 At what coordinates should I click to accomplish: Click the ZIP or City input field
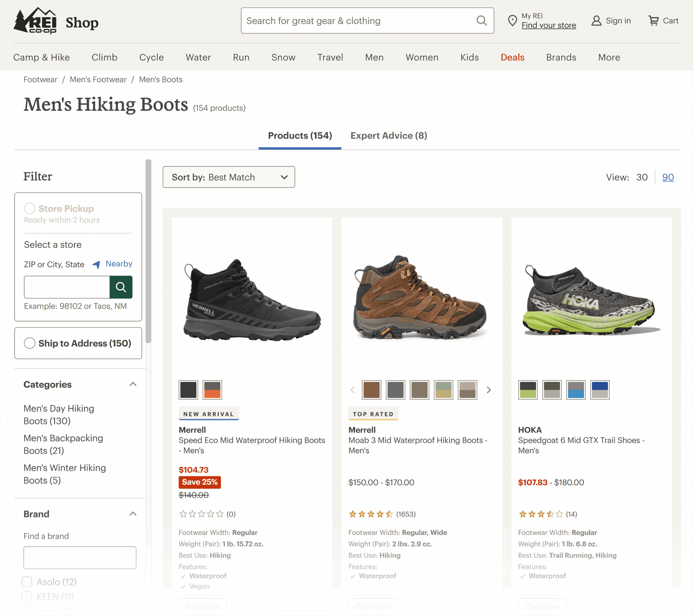(67, 287)
